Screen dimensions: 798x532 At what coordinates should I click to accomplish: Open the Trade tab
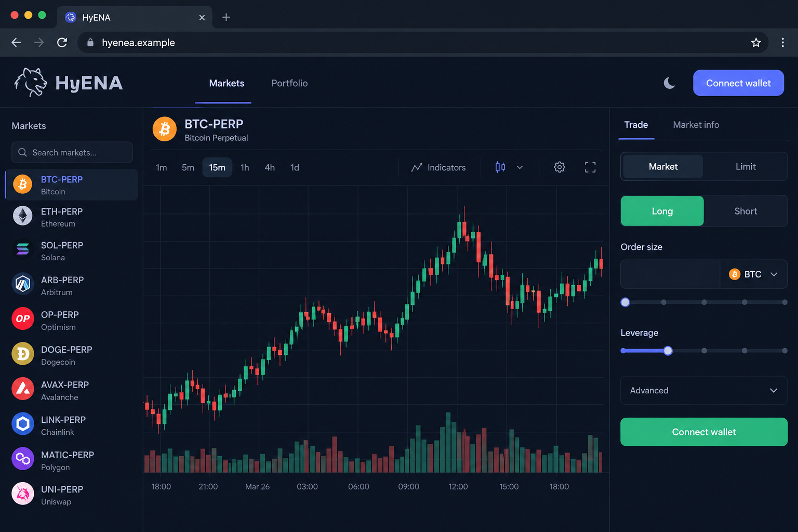pos(636,125)
